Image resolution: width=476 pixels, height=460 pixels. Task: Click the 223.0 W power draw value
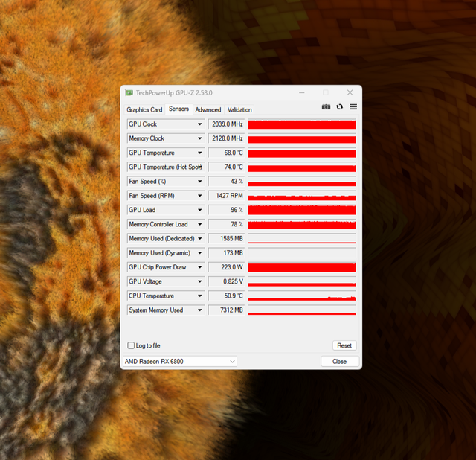click(x=226, y=267)
